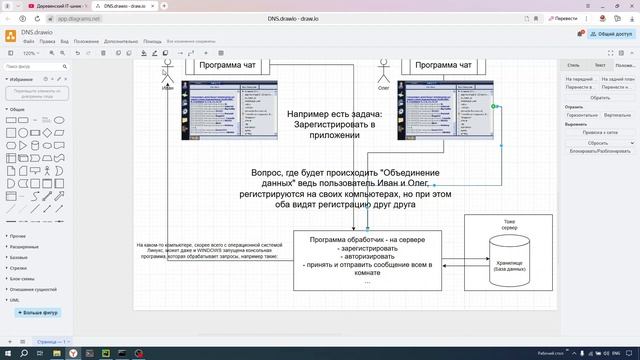Select the Программа обработчик server box
Image resolution: width=640 pixels, height=360 pixels.
pyautogui.click(x=367, y=260)
